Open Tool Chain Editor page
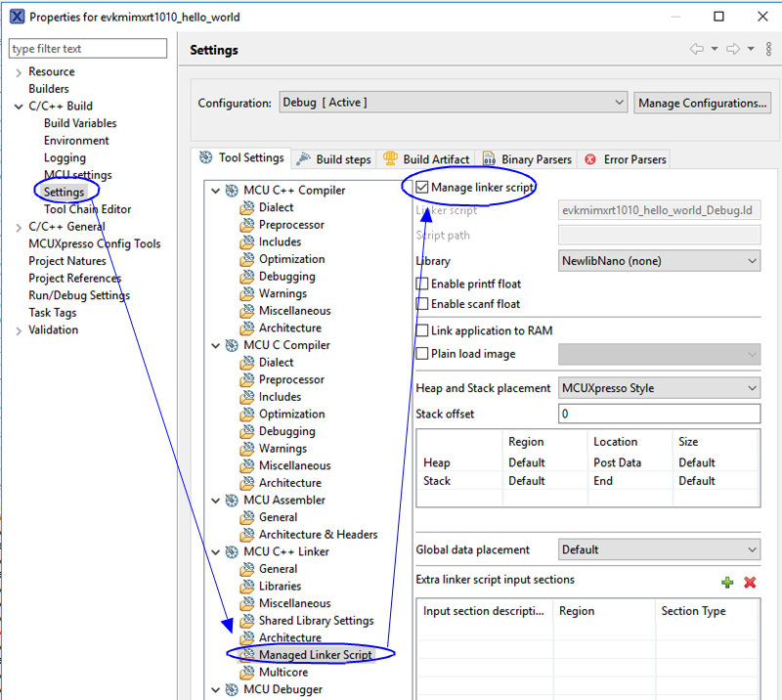 pos(87,209)
